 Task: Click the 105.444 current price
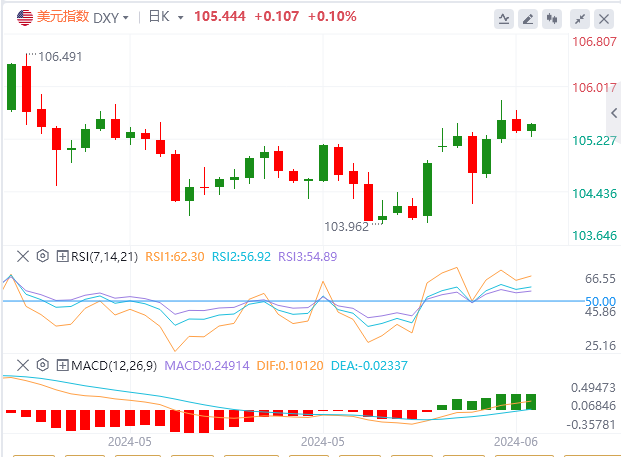[x=220, y=17]
